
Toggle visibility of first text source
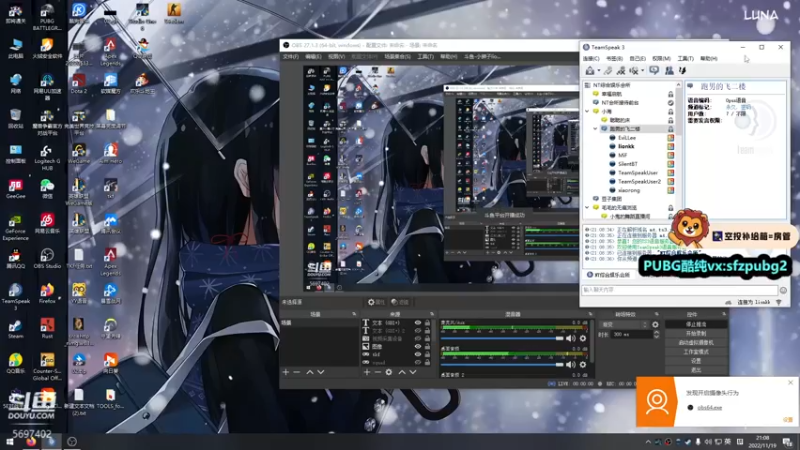pos(418,323)
